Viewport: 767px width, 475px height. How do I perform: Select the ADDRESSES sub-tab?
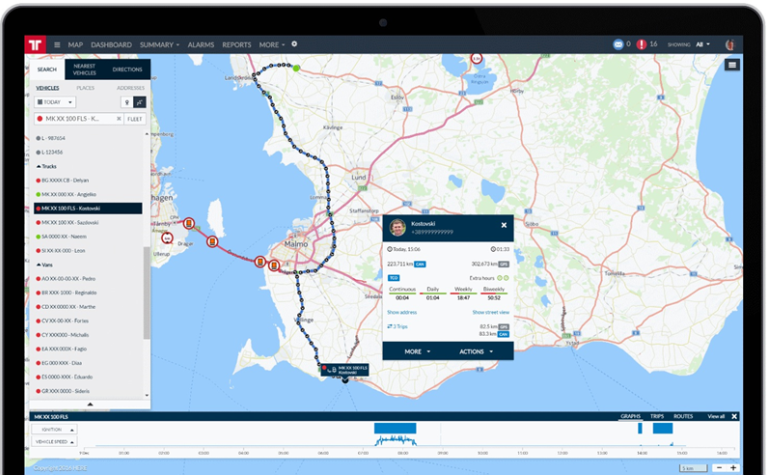[131, 88]
